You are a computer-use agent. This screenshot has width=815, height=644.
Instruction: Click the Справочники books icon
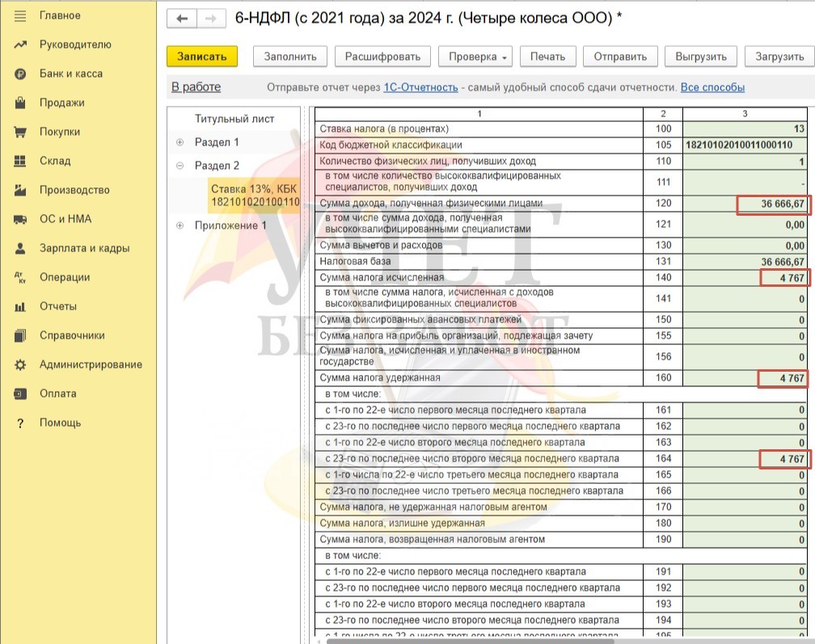[19, 336]
